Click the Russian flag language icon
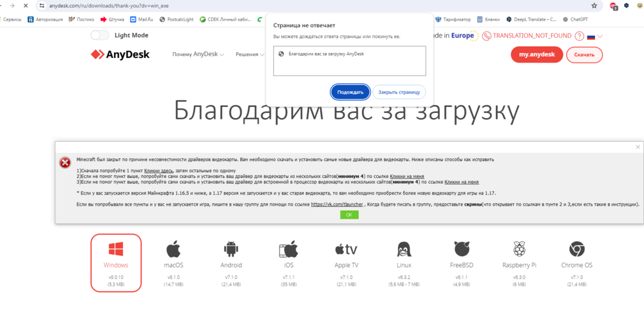 tap(591, 36)
